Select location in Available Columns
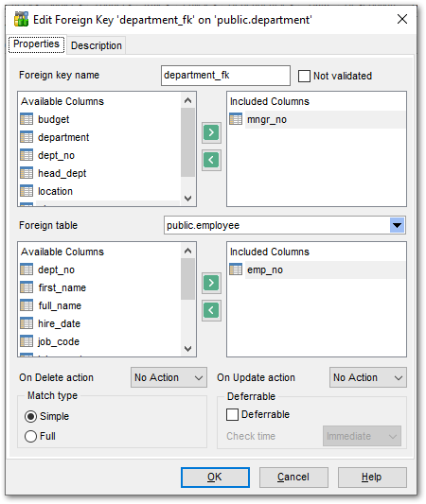 [x=55, y=191]
